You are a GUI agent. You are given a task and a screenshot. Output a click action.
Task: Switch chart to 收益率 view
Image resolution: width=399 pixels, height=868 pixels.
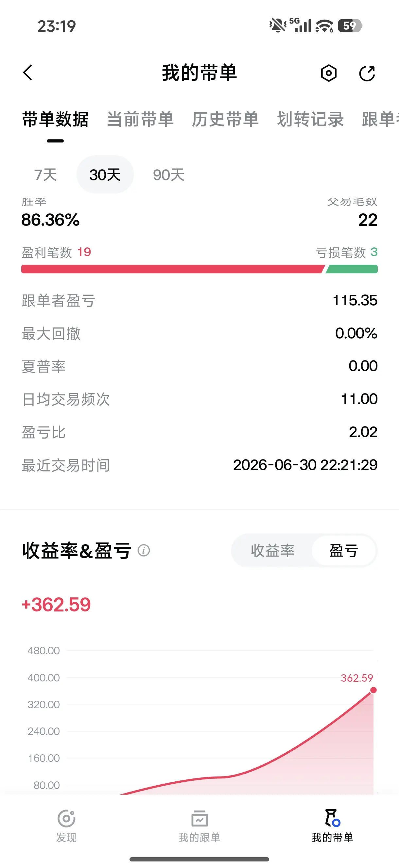[x=272, y=551]
